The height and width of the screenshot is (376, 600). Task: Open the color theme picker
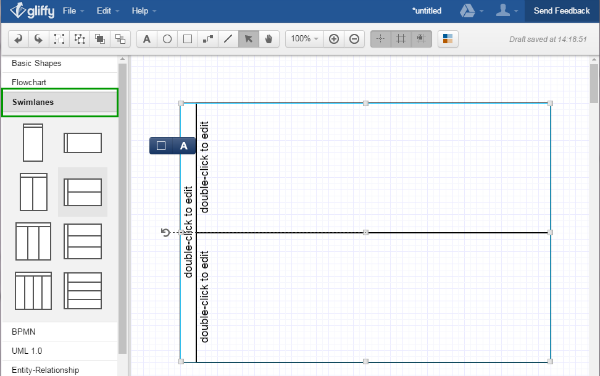pos(448,39)
